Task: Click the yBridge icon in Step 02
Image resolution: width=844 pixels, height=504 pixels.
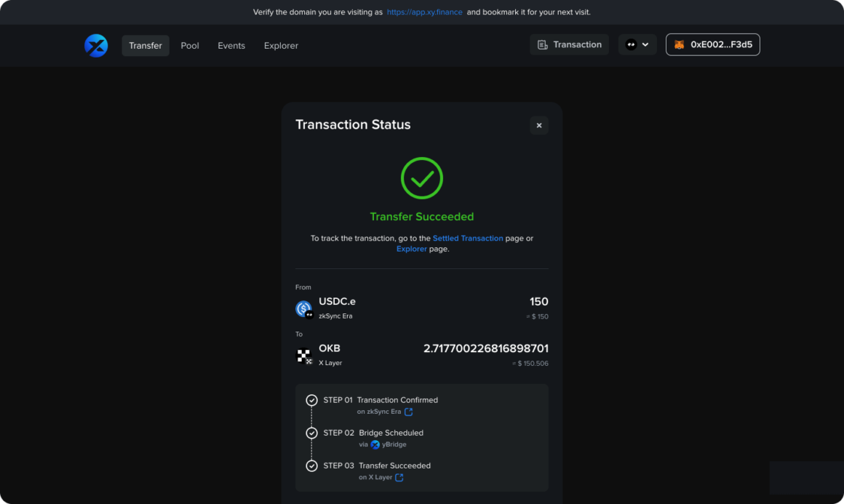Action: point(376,444)
